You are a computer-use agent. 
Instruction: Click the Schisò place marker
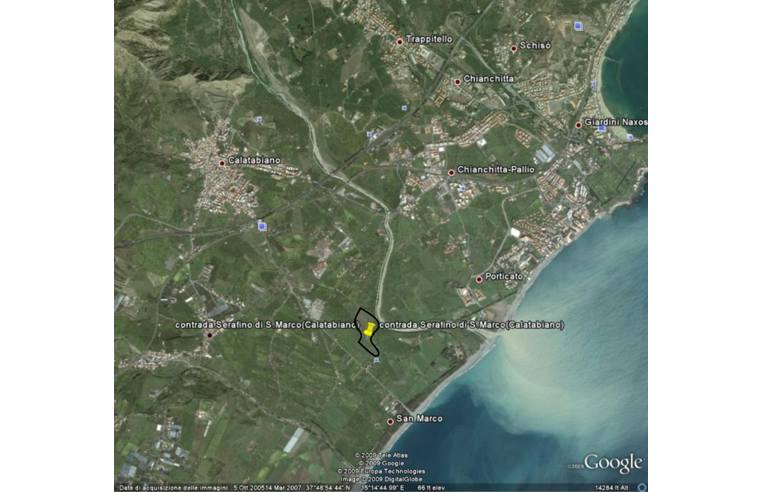tap(513, 47)
